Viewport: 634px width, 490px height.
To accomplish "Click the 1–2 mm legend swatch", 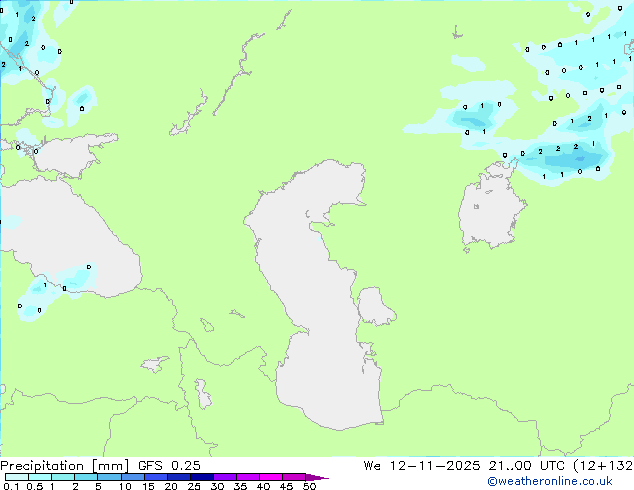I will (x=63, y=477).
